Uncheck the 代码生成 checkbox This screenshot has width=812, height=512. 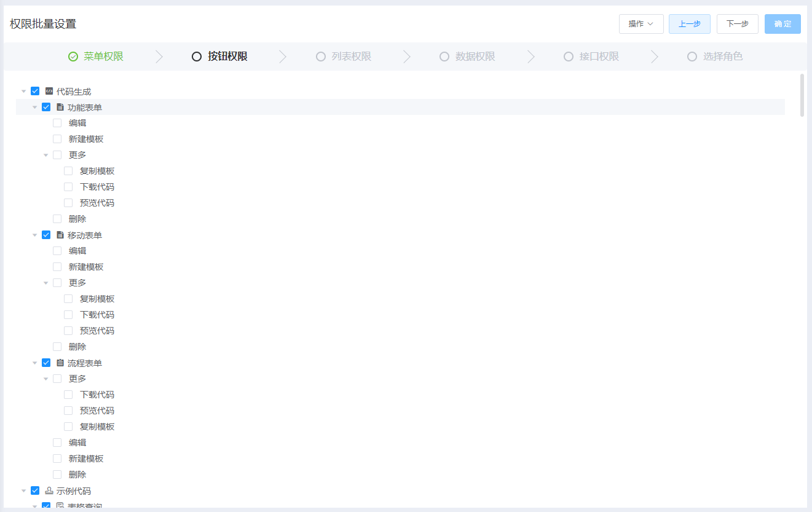pyautogui.click(x=35, y=91)
